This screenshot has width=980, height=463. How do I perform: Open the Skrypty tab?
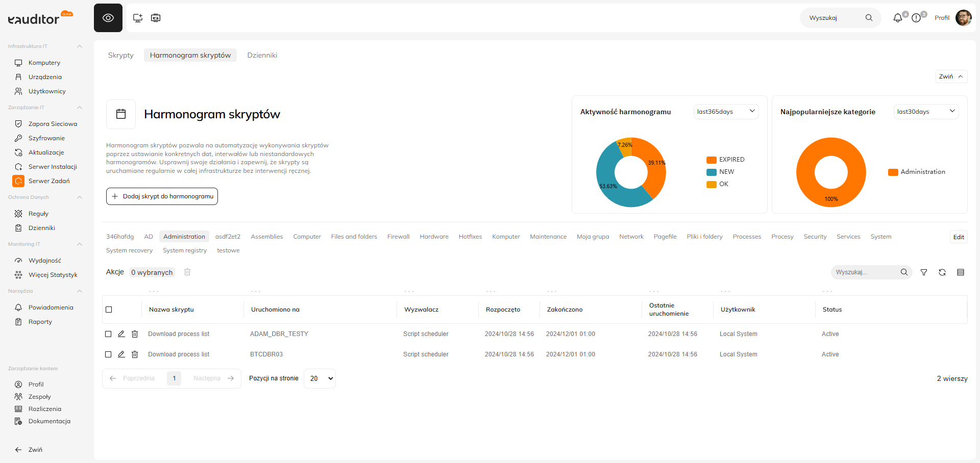121,55
